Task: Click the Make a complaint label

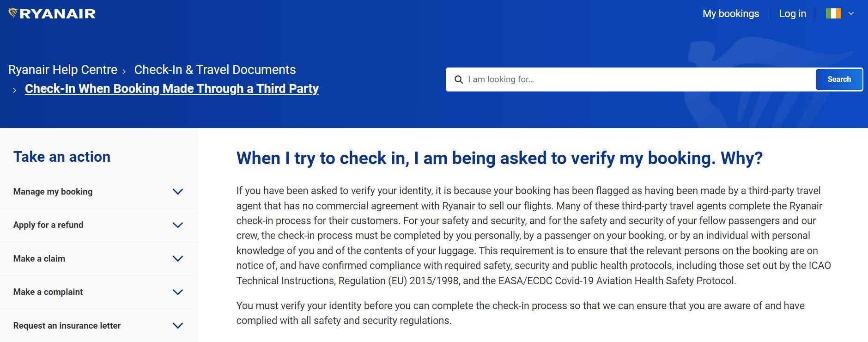Action: pos(48,292)
